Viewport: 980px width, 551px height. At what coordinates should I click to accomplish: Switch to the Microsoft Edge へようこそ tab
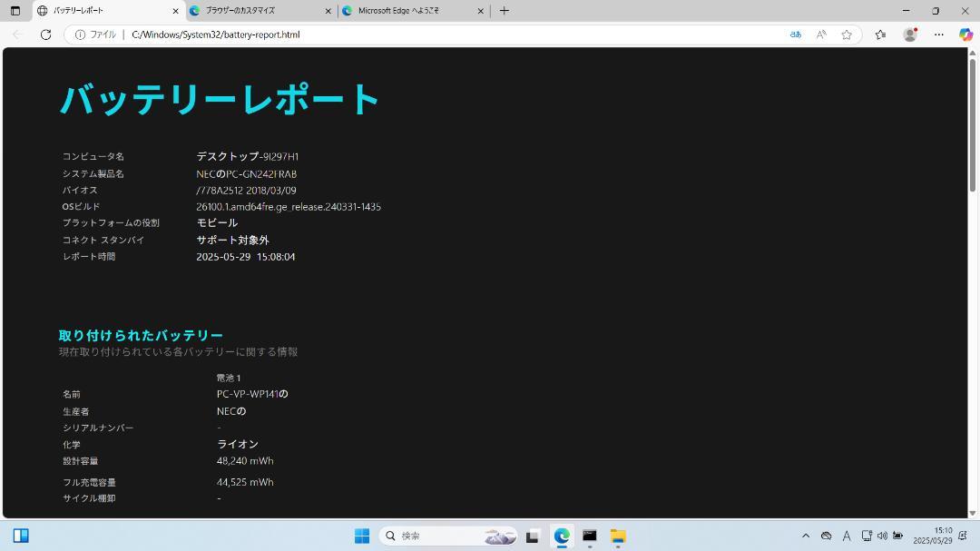click(x=414, y=11)
